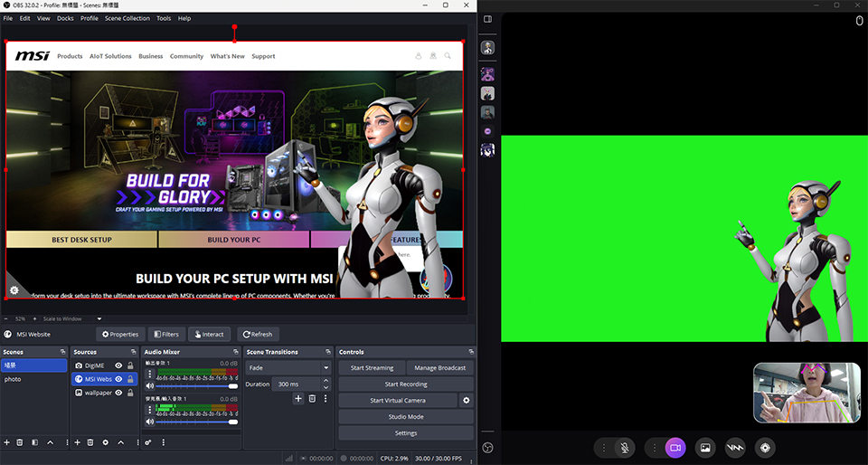The height and width of the screenshot is (465, 868).
Task: Open the Edit menu
Action: (25, 18)
